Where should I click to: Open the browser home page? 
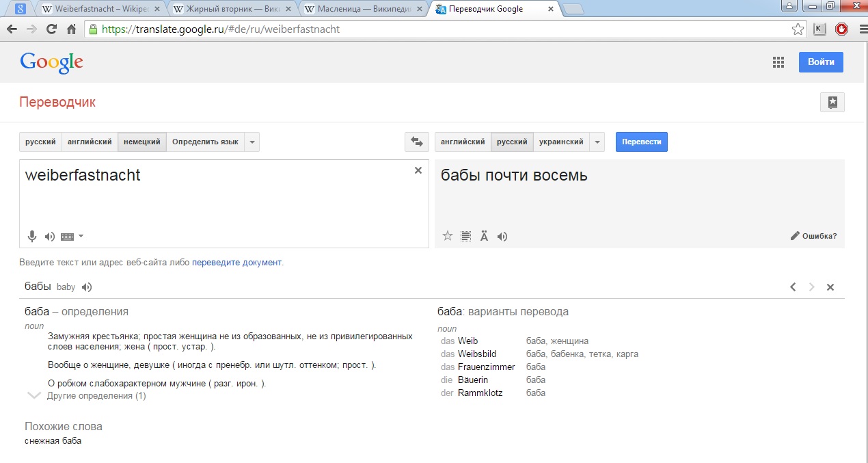tap(71, 29)
